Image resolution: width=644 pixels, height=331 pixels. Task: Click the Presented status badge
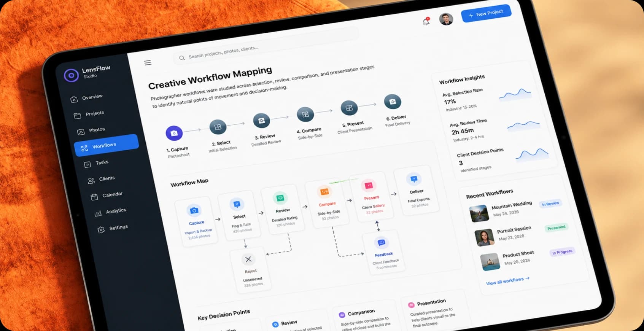point(556,228)
